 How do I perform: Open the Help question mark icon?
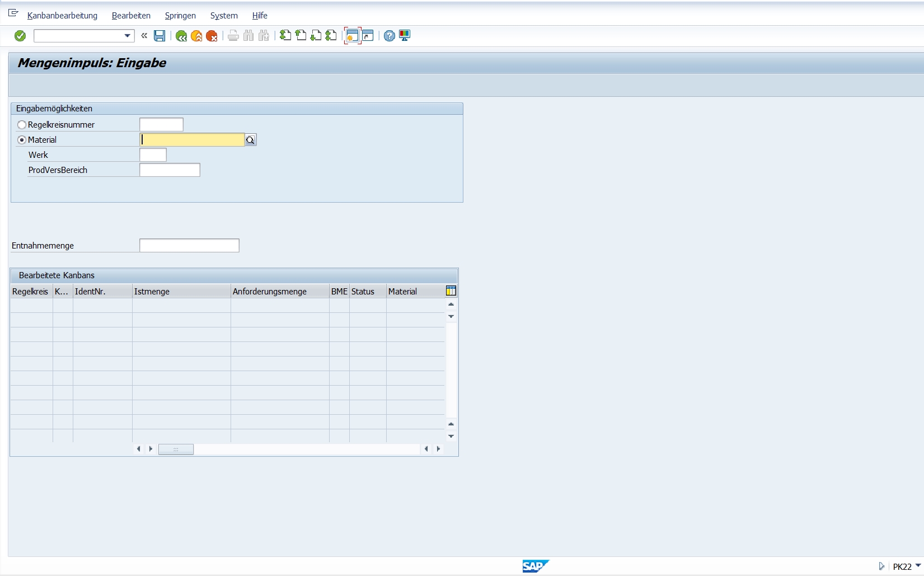point(390,36)
